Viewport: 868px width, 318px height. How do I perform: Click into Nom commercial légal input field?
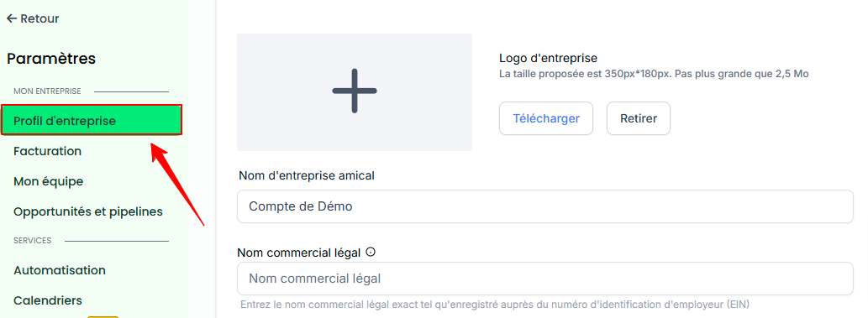point(544,279)
